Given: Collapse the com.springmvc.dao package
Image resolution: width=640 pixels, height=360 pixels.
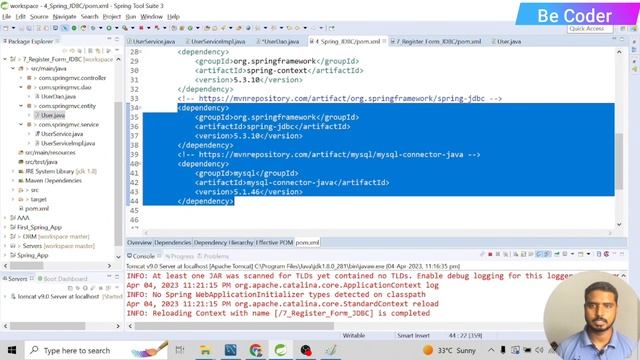Looking at the screenshot, I should pyautogui.click(x=21, y=87).
